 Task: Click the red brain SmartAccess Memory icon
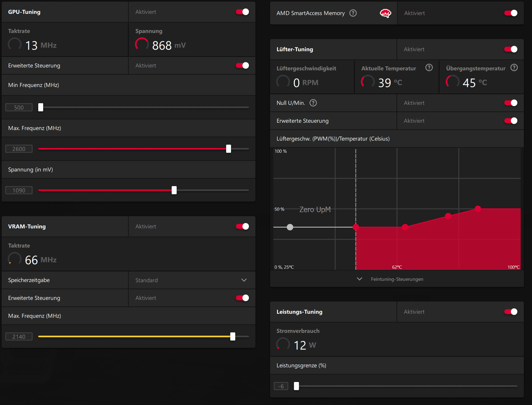385,13
